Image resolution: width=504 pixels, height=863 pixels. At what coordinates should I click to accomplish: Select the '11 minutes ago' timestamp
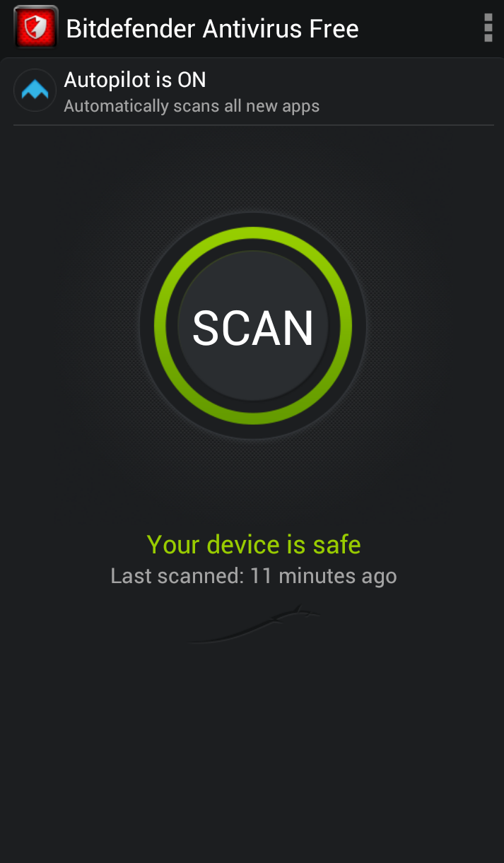click(324, 576)
